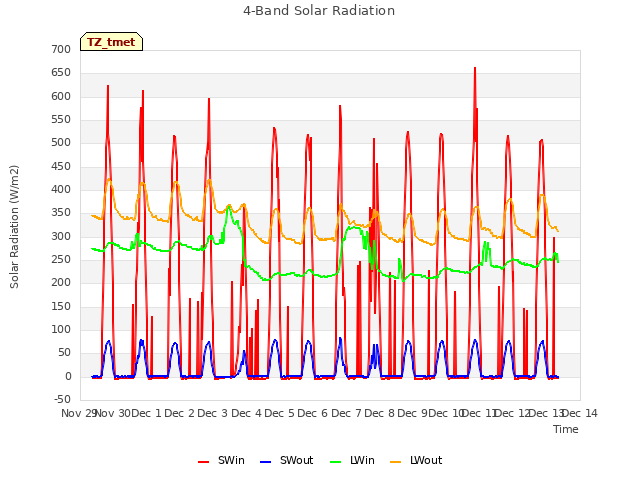Click the 650 y-axis tick label

tap(61, 73)
